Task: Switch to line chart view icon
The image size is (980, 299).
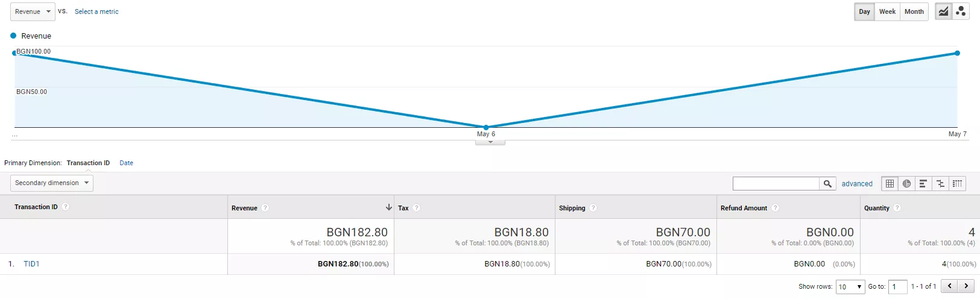Action: point(943,11)
